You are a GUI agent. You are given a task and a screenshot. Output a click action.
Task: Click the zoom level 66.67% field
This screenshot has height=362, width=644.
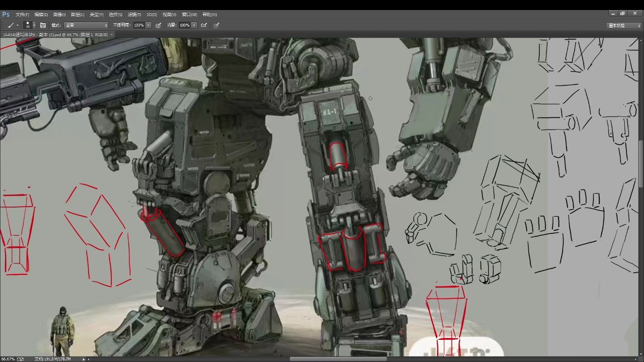[x=8, y=359]
